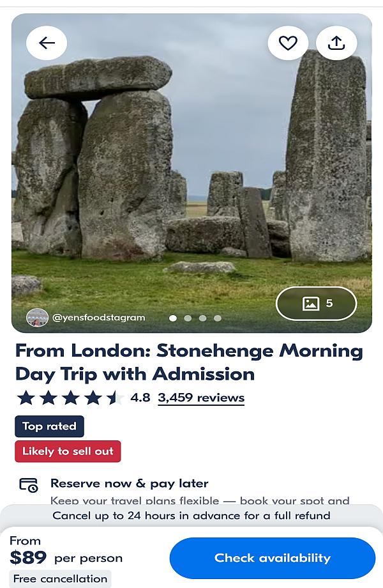
Task: Tap the uploader profile avatar
Action: (37, 318)
